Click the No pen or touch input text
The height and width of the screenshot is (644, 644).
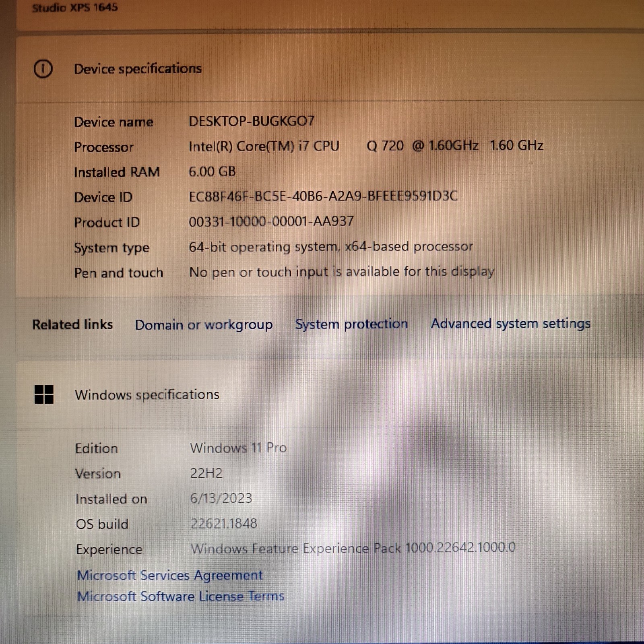click(x=342, y=272)
